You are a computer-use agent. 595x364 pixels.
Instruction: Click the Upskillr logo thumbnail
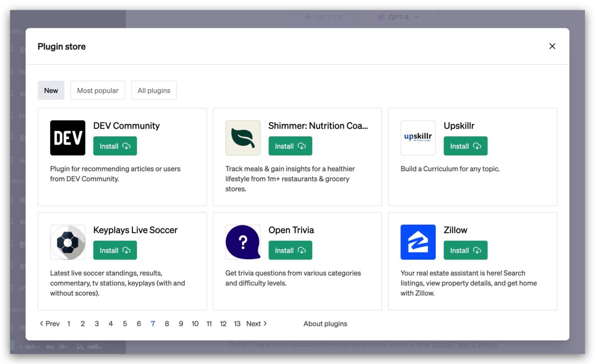418,138
